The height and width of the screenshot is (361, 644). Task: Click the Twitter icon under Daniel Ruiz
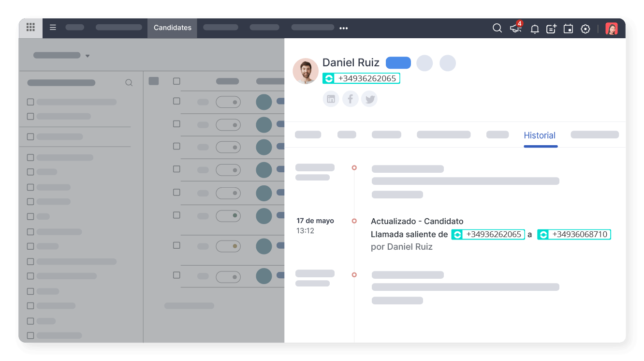coord(369,99)
